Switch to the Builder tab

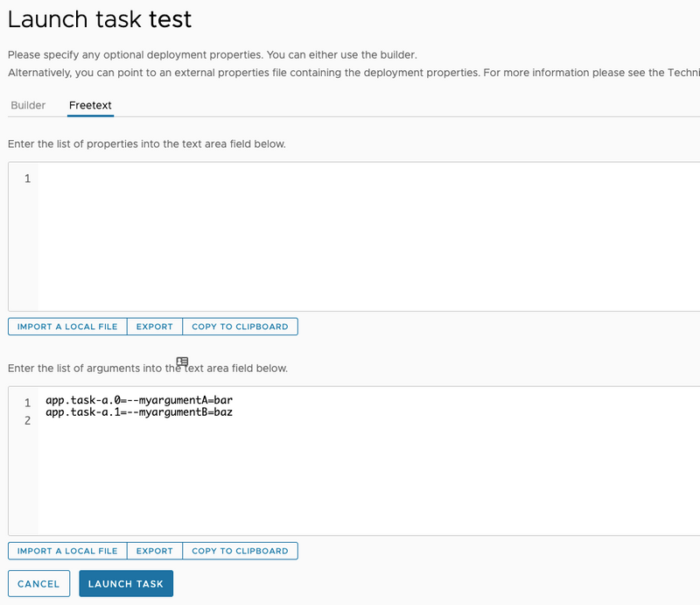click(28, 105)
